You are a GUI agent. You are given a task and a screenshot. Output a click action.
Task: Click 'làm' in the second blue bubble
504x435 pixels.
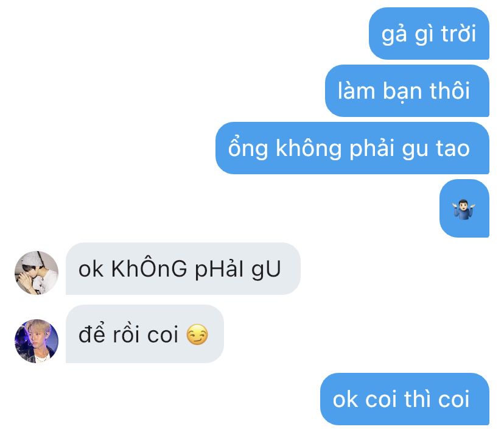click(357, 90)
